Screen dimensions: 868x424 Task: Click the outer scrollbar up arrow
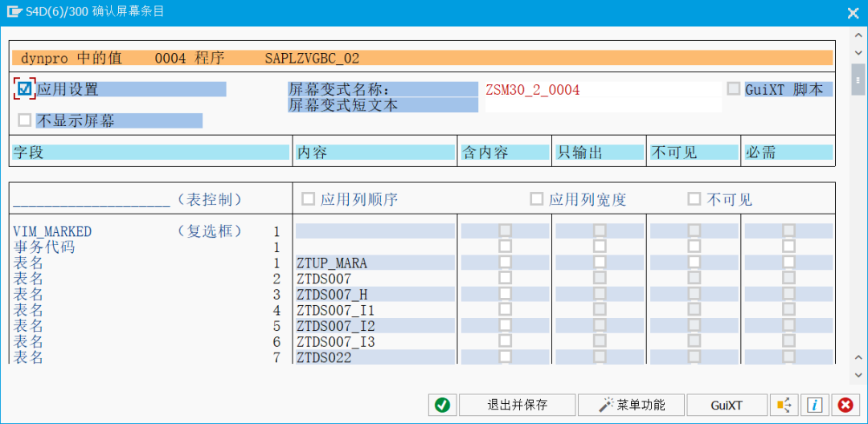pos(858,35)
